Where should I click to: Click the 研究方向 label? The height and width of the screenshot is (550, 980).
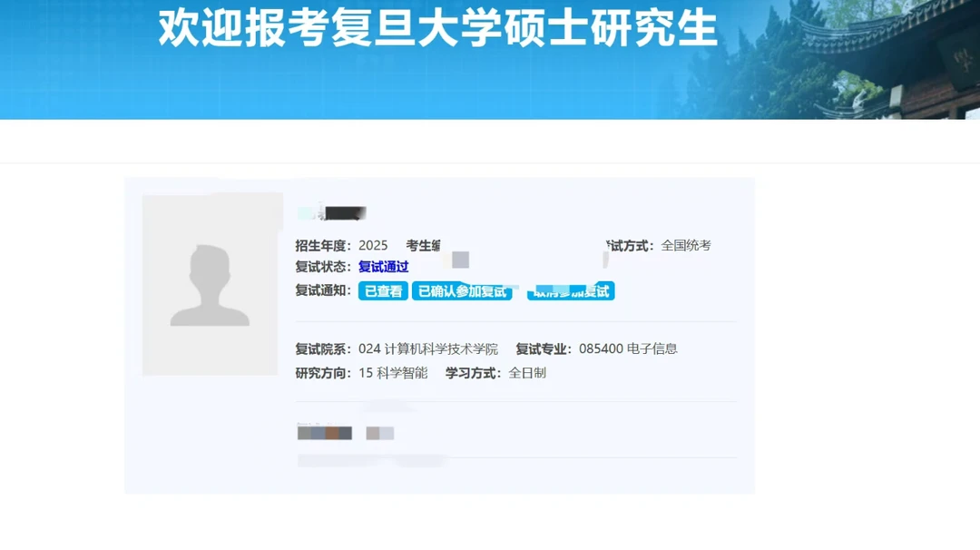pos(323,373)
